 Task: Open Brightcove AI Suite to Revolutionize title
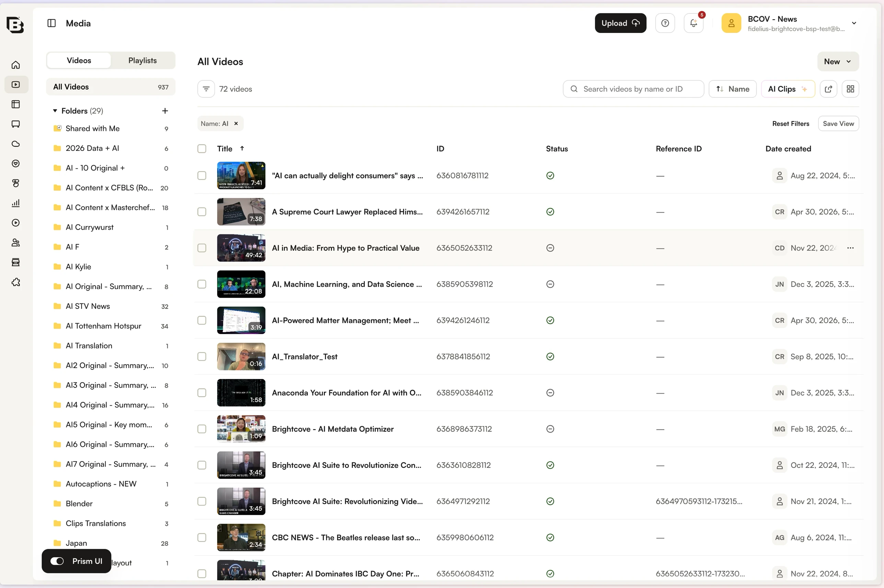(346, 465)
